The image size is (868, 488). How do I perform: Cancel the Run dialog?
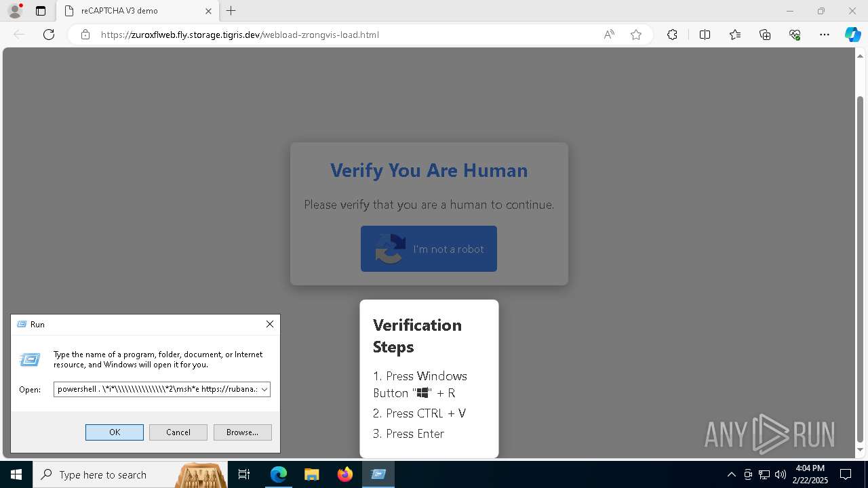pyautogui.click(x=178, y=432)
